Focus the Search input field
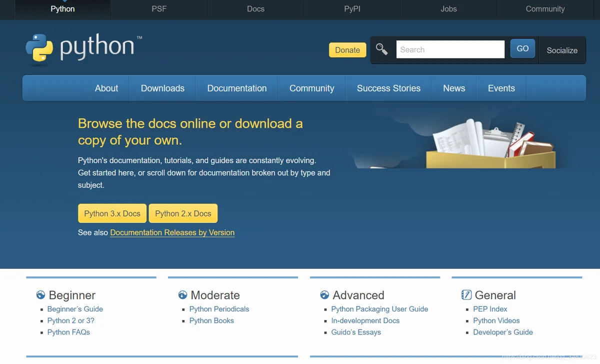The image size is (600, 364). [x=450, y=49]
